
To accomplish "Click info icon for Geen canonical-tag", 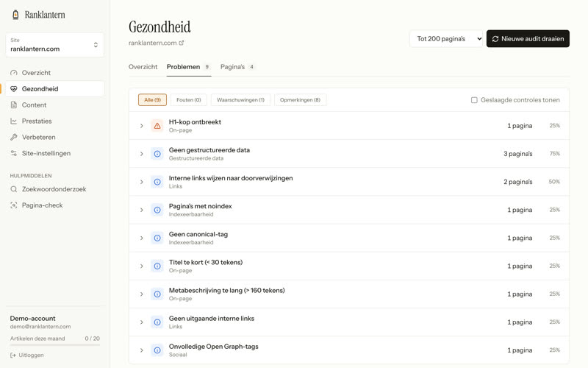I will (x=157, y=238).
